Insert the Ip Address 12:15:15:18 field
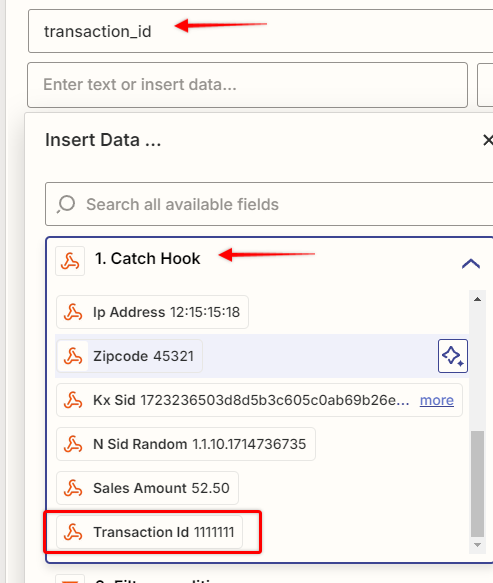The height and width of the screenshot is (583, 493). tap(152, 312)
